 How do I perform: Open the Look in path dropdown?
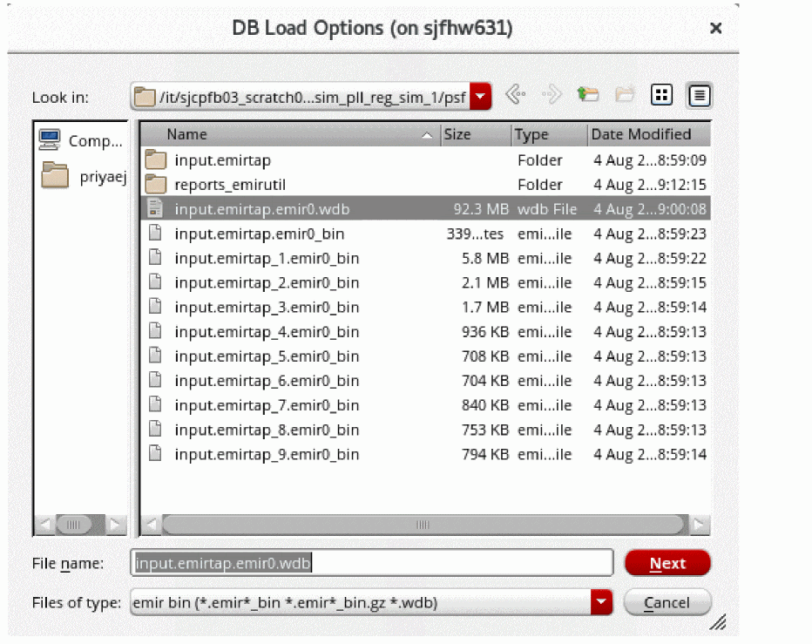pos(481,96)
